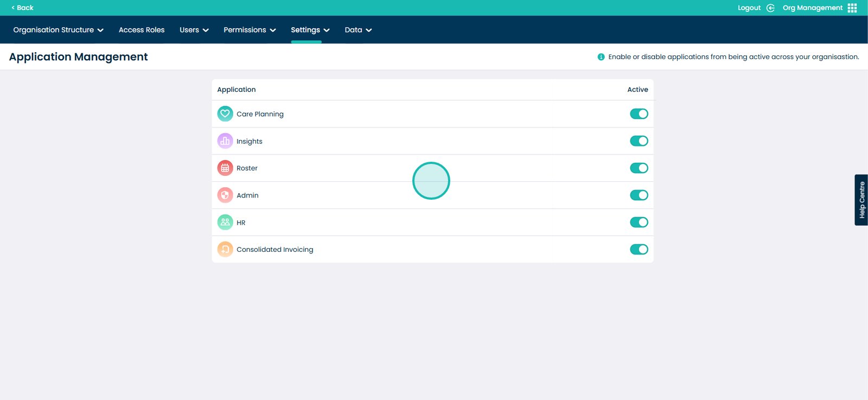
Task: Click the info icon beside the description
Action: [x=601, y=57]
